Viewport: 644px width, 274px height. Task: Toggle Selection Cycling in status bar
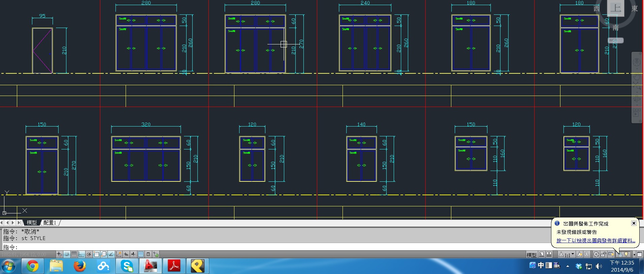coord(156,254)
